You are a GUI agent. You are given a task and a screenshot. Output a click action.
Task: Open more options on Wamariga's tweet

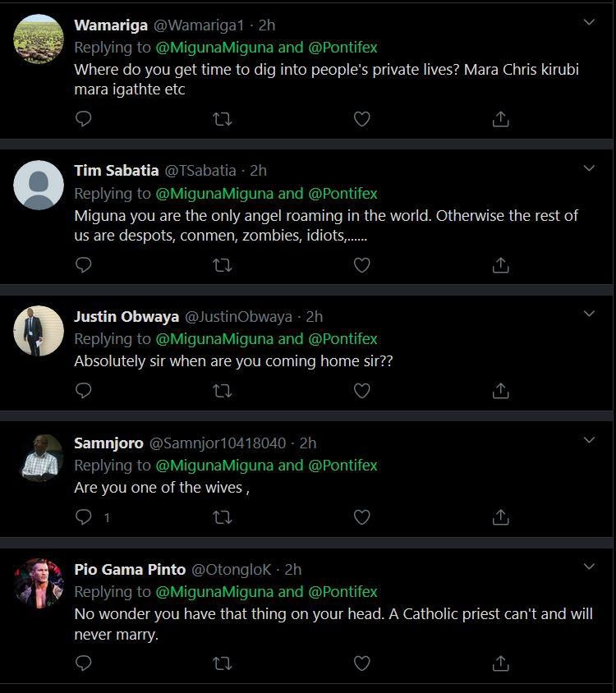pos(589,22)
